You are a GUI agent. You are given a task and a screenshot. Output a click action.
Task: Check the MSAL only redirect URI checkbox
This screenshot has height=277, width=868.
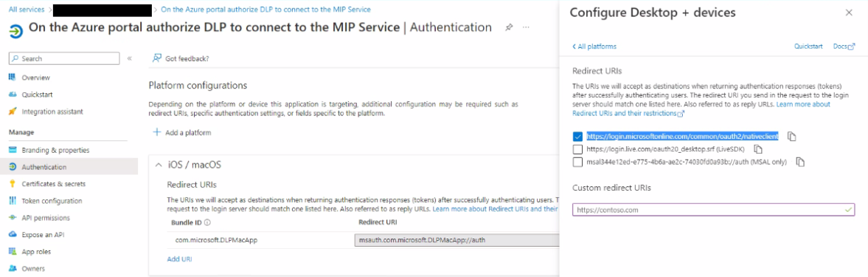tap(578, 163)
